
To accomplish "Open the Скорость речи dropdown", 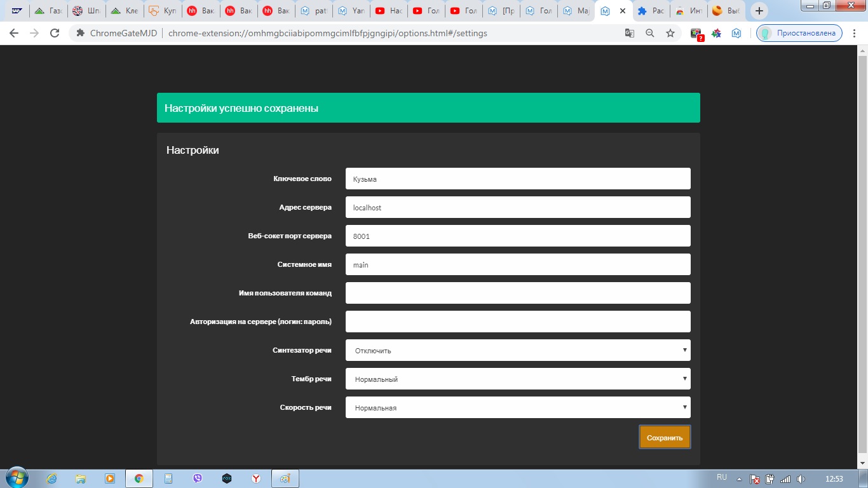I will coord(518,407).
